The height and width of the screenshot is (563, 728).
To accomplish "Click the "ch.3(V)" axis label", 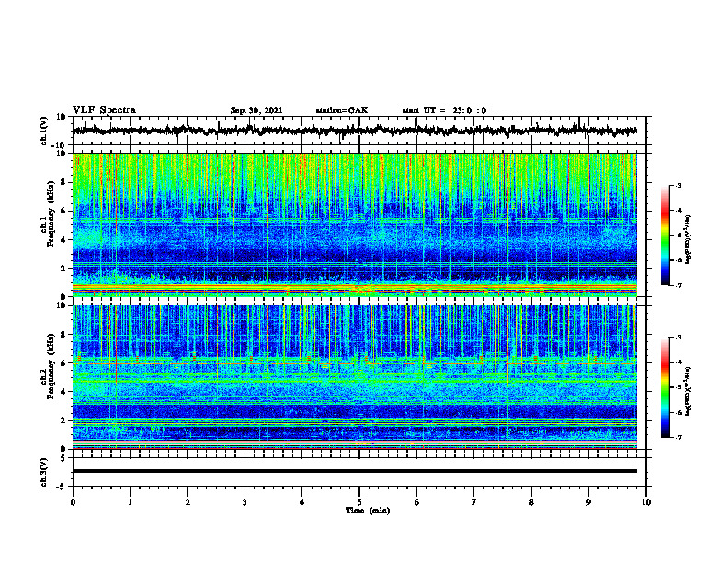I will pyautogui.click(x=44, y=472).
